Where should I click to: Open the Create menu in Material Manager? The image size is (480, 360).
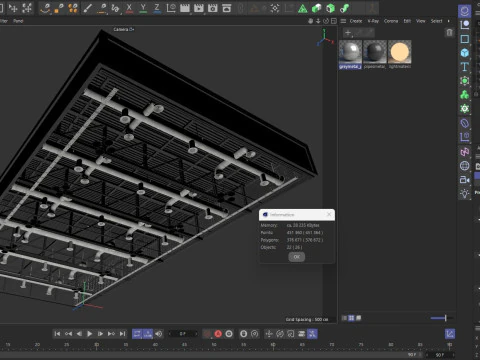[x=356, y=21]
